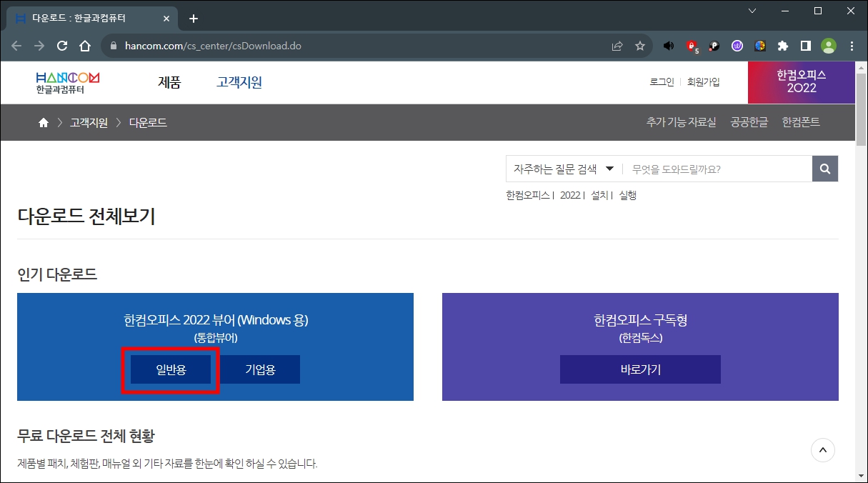
Task: Click the browser profile avatar icon
Action: (x=829, y=45)
